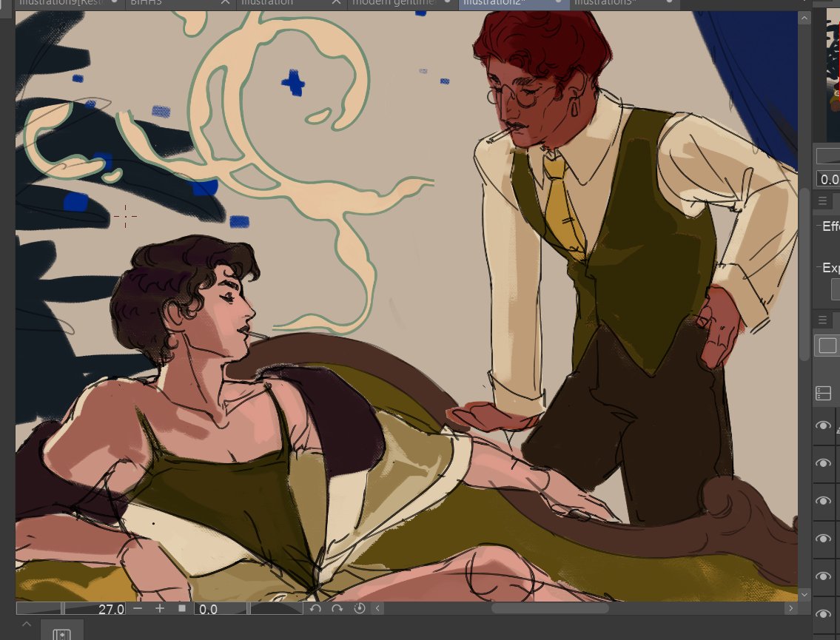Click the scroll-up arrow on vertical scrollbar
The width and height of the screenshot is (840, 640).
(x=804, y=18)
